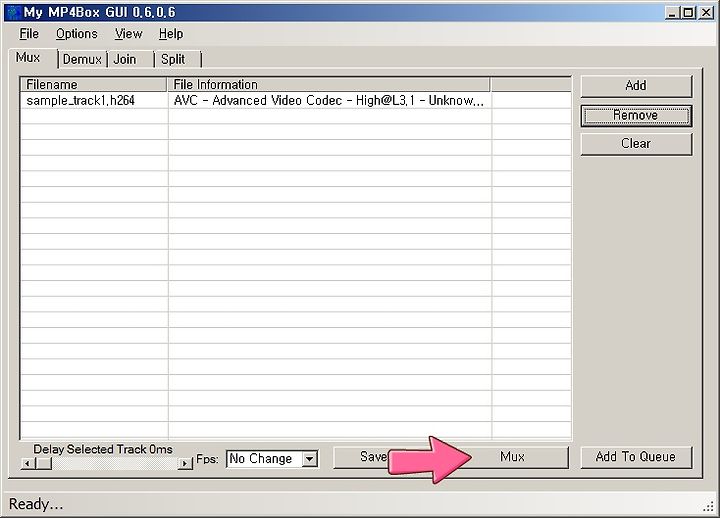
Task: Close the My MP4Box GUI window
Action: coord(706,13)
